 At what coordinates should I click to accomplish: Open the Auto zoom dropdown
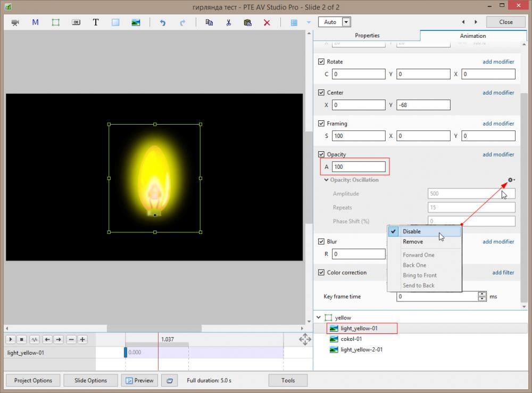(x=346, y=22)
